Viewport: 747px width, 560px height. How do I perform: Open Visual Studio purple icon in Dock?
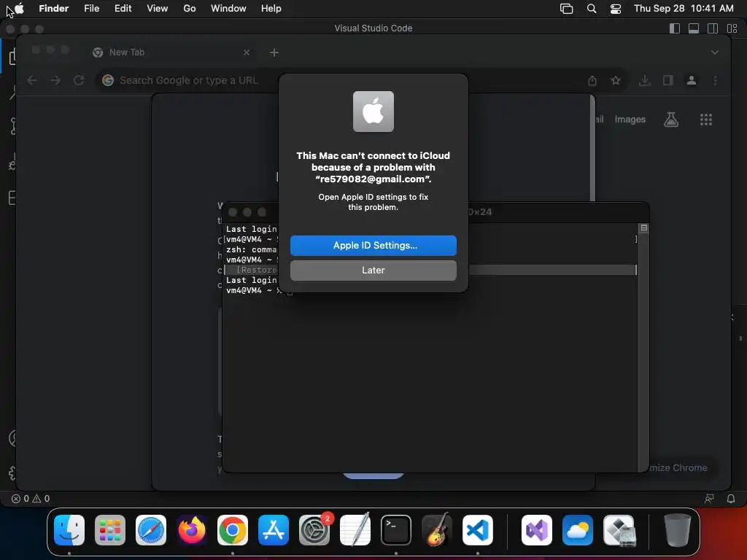coord(537,530)
